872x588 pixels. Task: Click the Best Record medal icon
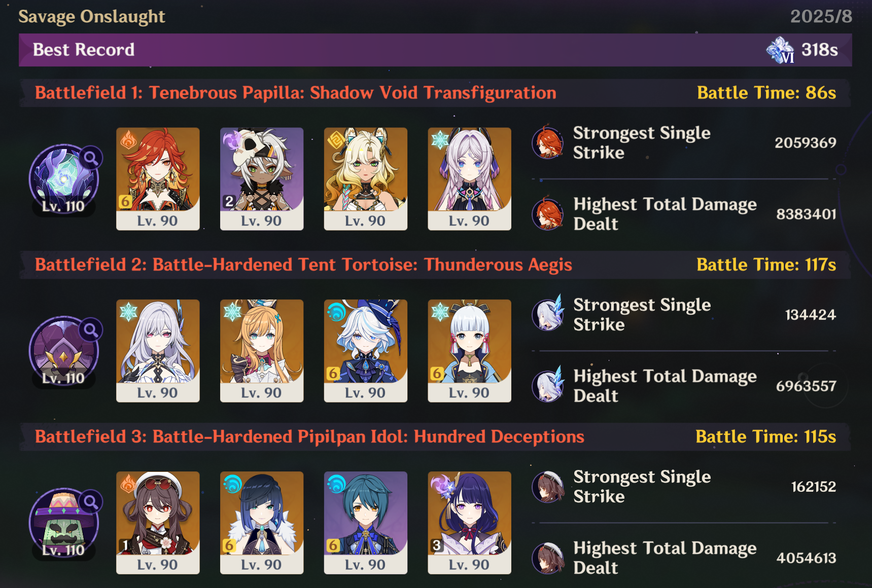coord(780,50)
